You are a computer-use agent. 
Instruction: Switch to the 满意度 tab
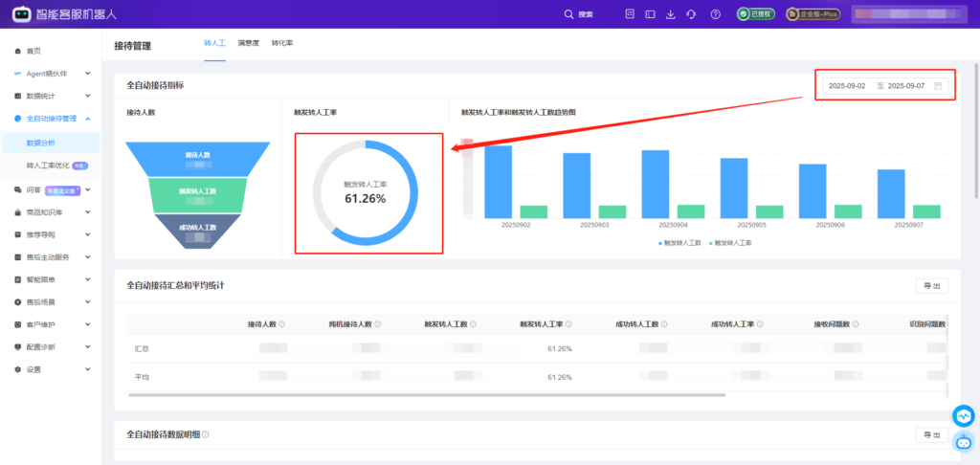pos(248,44)
